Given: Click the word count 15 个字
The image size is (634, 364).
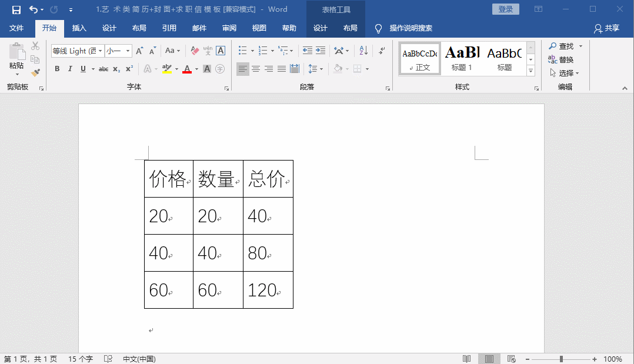Looking at the screenshot, I should (81, 359).
